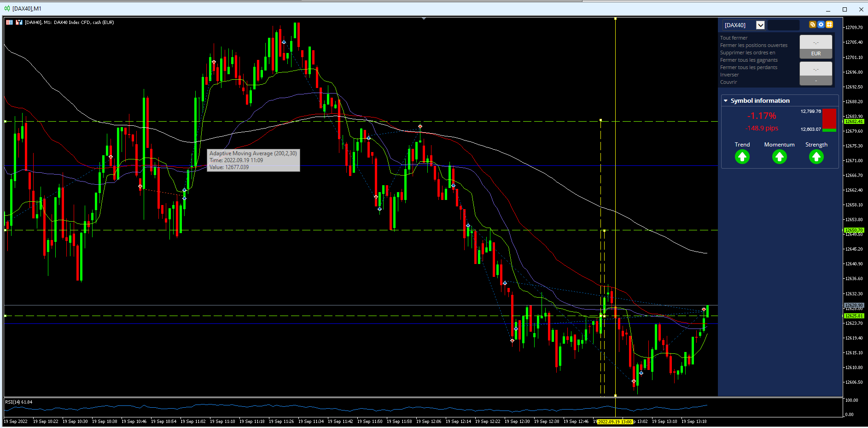Click the candlestick chart window icon

7,8
